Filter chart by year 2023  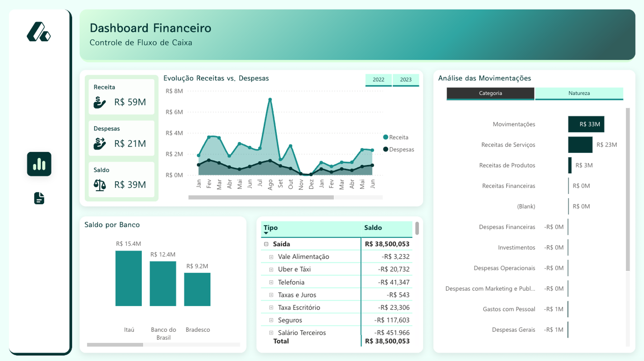(x=406, y=79)
